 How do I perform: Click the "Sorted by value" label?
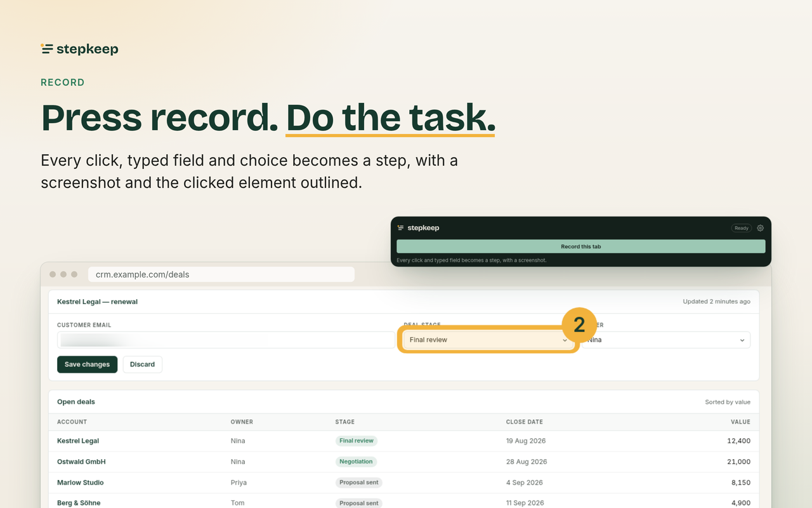(728, 402)
